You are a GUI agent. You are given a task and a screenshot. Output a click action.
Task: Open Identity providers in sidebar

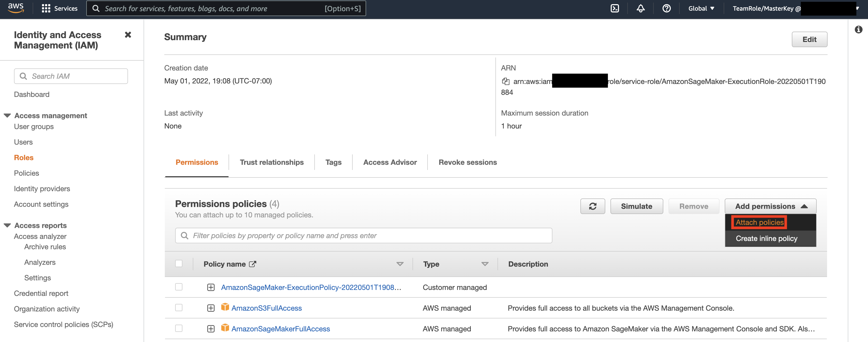click(x=42, y=189)
